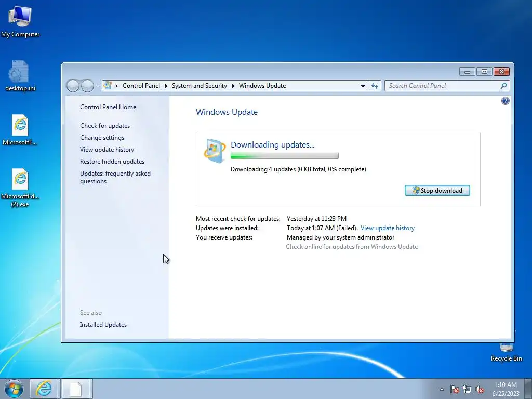Select the MicrosoftEd... (2).exe desktop icon
This screenshot has width=532, height=399.
(x=20, y=188)
